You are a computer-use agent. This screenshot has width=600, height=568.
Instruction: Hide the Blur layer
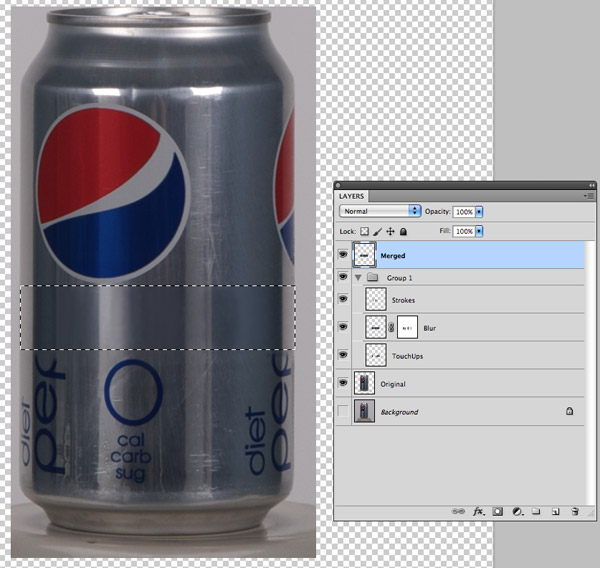tap(343, 326)
